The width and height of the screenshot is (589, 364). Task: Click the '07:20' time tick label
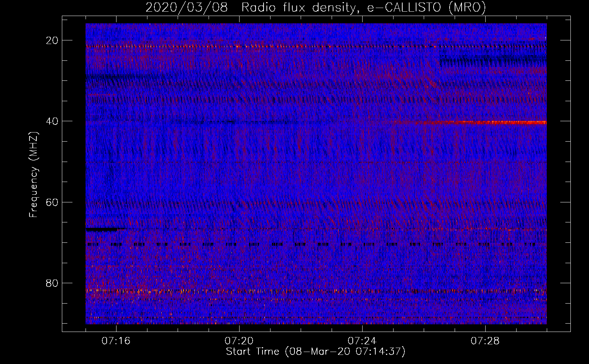pyautogui.click(x=239, y=341)
